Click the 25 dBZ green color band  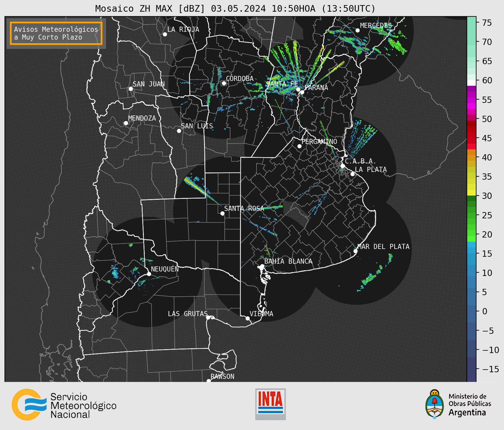(x=471, y=215)
